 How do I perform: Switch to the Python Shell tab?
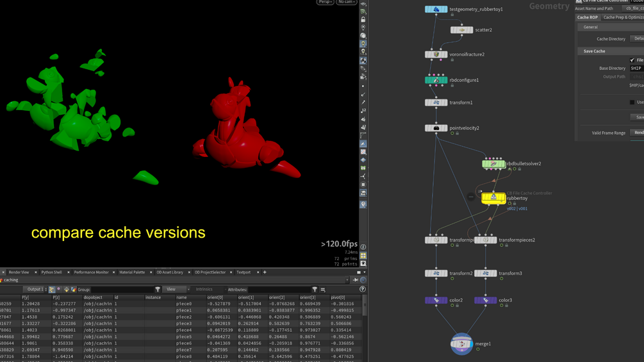[x=52, y=272]
